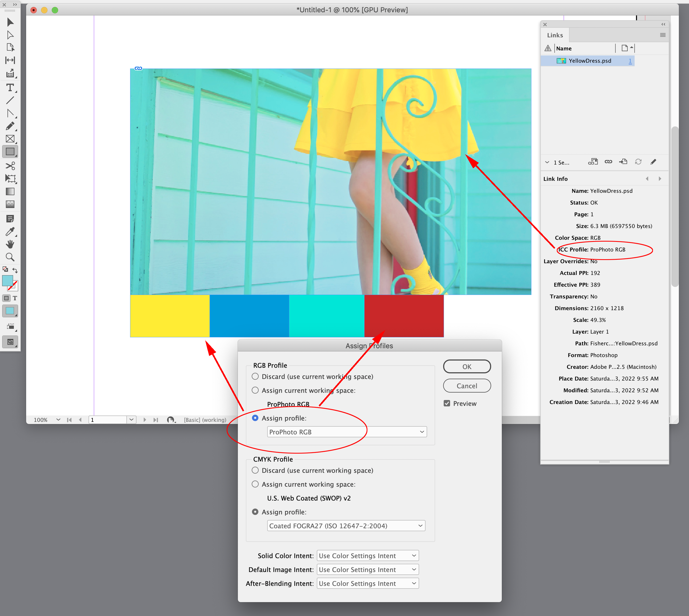The width and height of the screenshot is (689, 616).
Task: Select Assign current working space under CMYK Profile
Action: pyautogui.click(x=255, y=484)
